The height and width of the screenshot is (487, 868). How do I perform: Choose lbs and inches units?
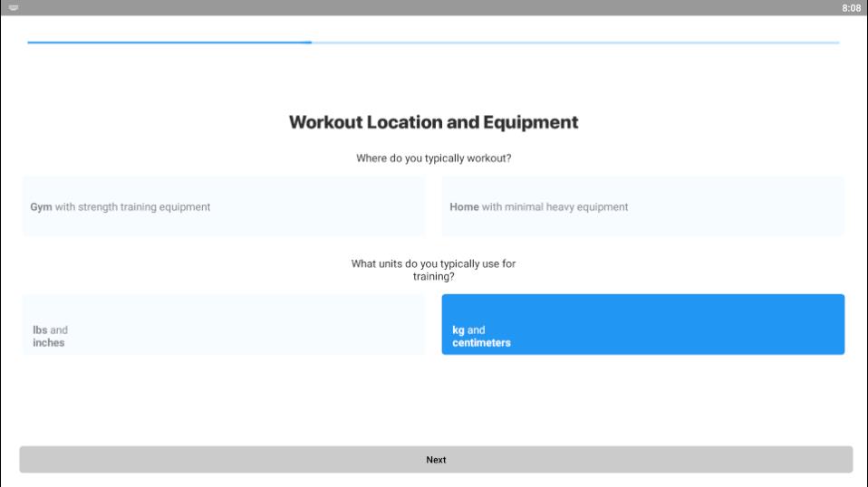[x=224, y=324]
